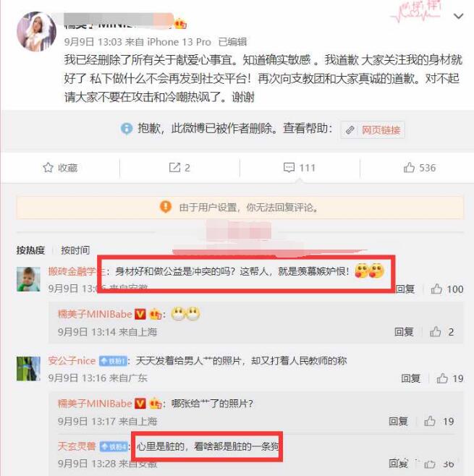The image size is (474, 476).
Task: Like the post with 536 likes
Action: [x=409, y=168]
